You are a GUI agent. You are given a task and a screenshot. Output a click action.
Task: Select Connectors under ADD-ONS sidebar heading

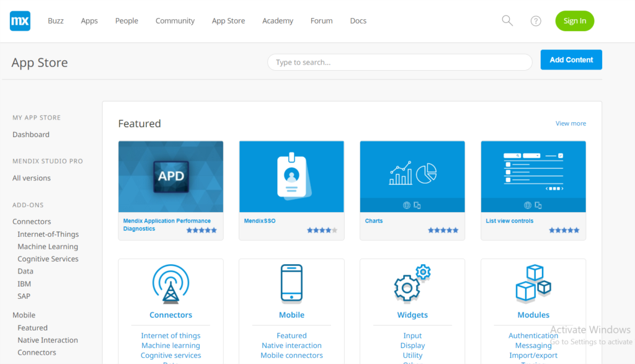(x=32, y=221)
